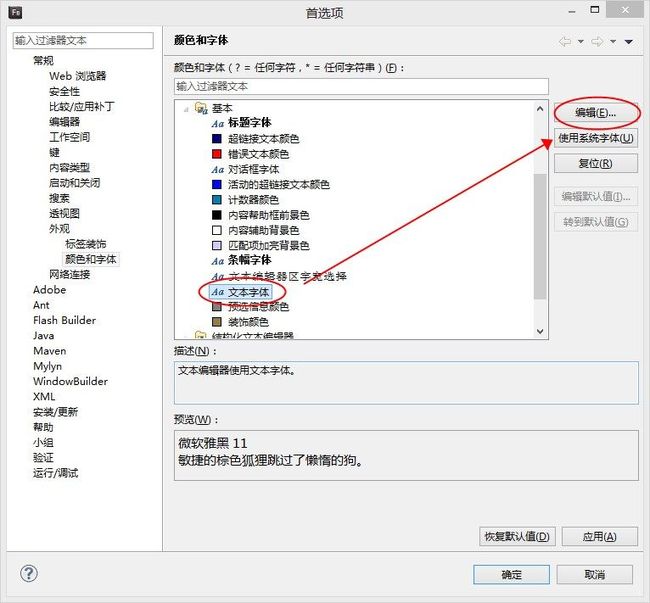This screenshot has width=650, height=603.
Task: Open Adobe preferences category
Action: point(49,290)
